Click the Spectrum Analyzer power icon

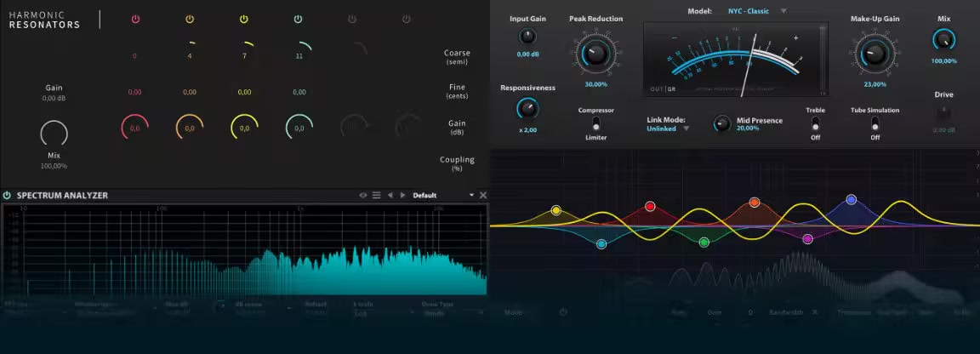[x=8, y=195]
